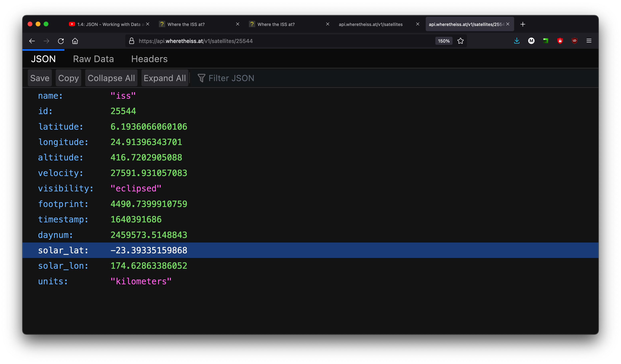The image size is (621, 364).
Task: Open the downloads panel icon
Action: click(517, 41)
